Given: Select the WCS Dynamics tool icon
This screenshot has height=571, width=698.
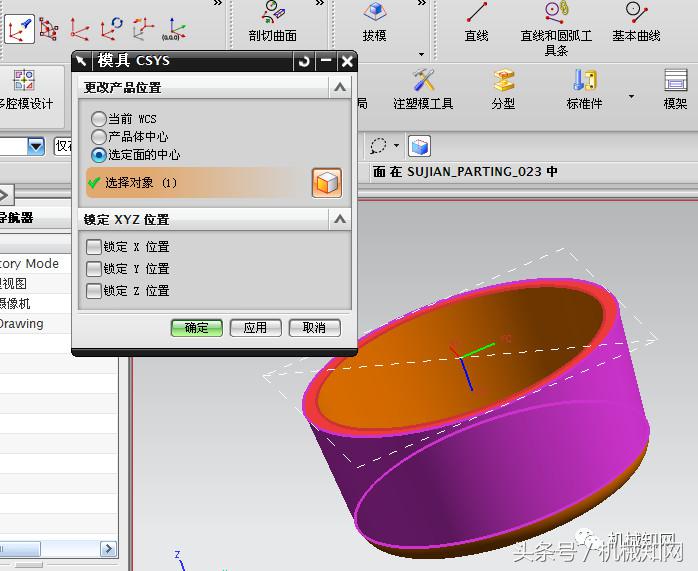Looking at the screenshot, I should pos(19,29).
